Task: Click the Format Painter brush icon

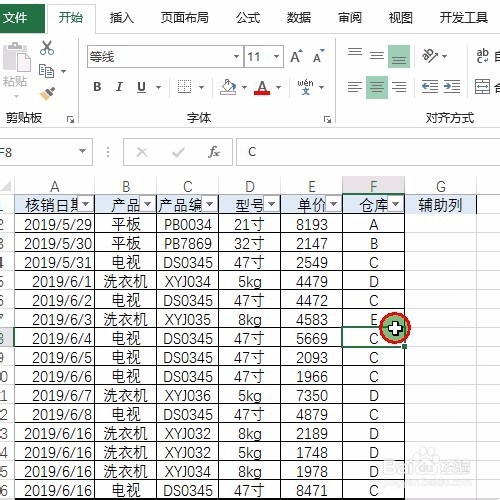Action: (x=47, y=93)
